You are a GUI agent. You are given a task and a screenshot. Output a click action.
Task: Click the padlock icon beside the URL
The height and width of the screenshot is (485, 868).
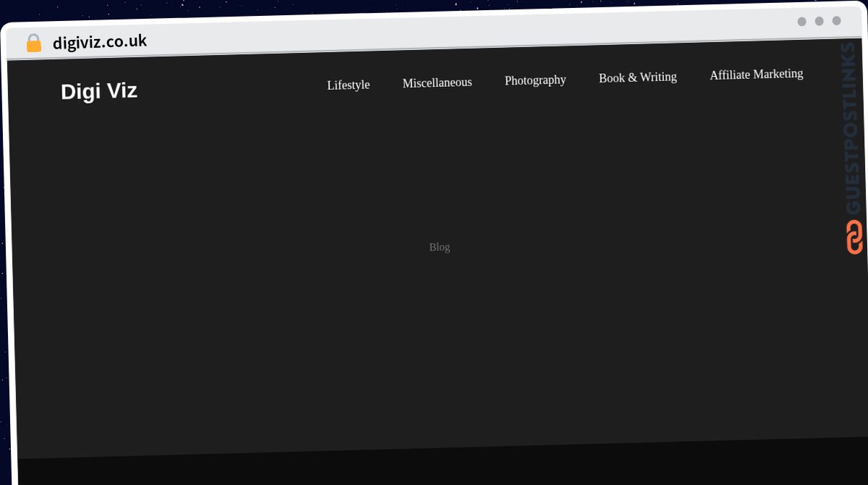[34, 43]
